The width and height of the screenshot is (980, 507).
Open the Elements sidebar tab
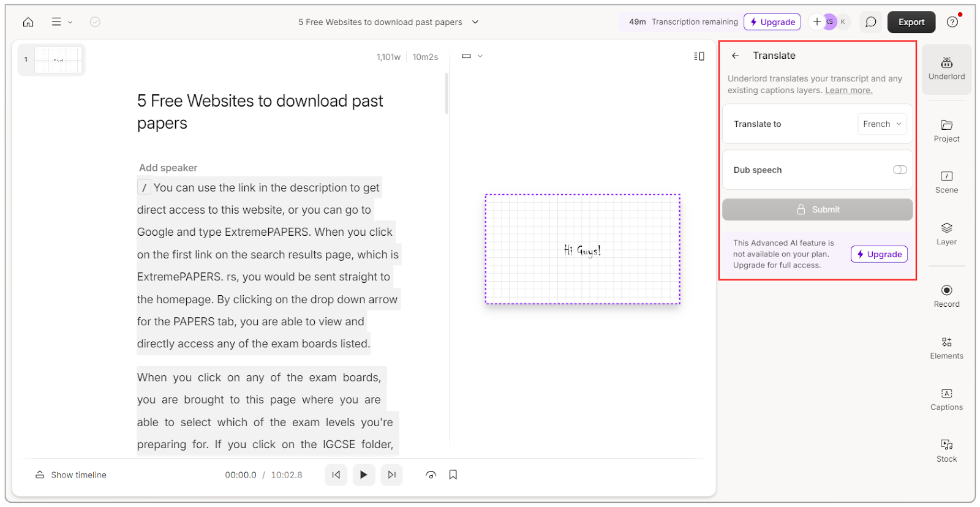(946, 348)
